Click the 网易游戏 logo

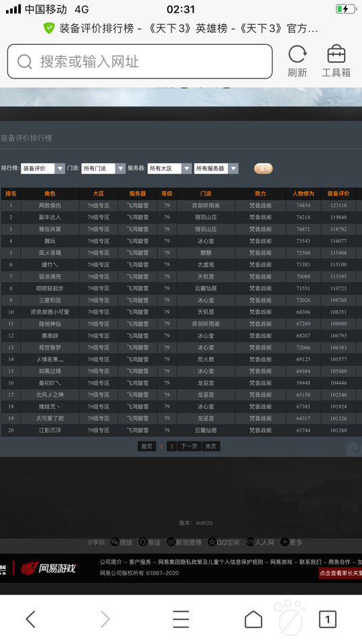point(48,568)
